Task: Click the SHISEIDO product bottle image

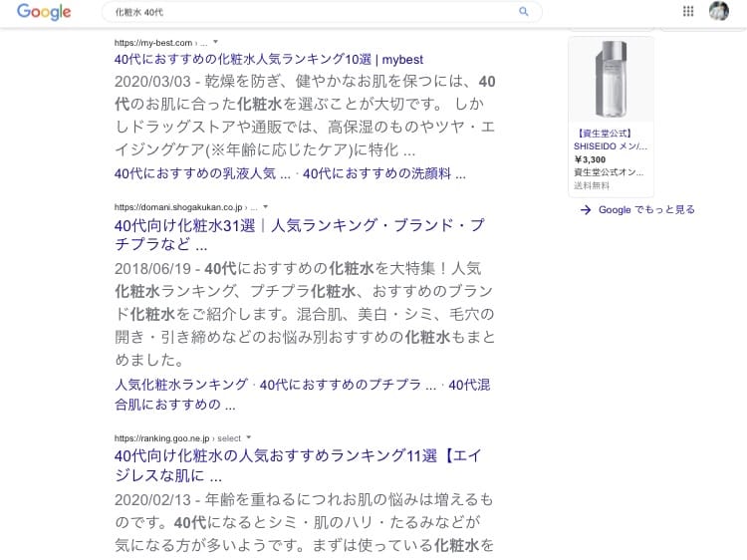Action: (610, 80)
